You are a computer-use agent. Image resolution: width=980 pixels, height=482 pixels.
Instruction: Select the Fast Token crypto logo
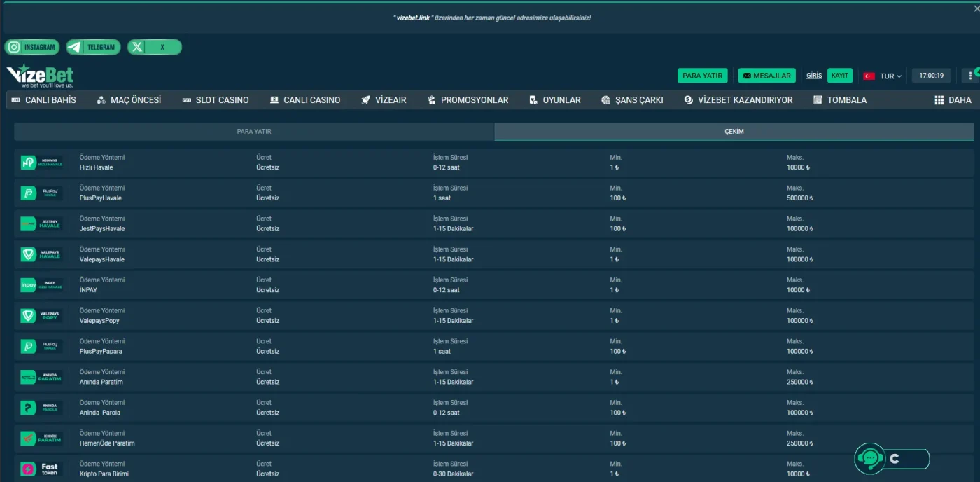(x=41, y=469)
